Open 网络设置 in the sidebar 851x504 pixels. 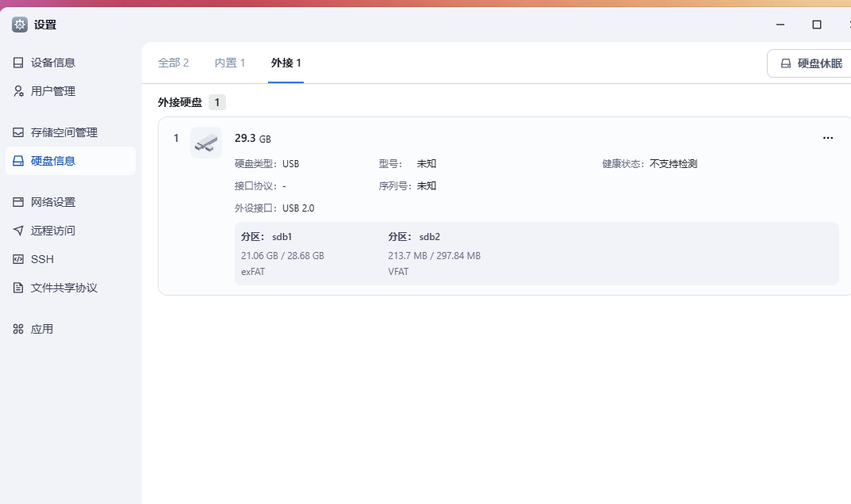53,202
